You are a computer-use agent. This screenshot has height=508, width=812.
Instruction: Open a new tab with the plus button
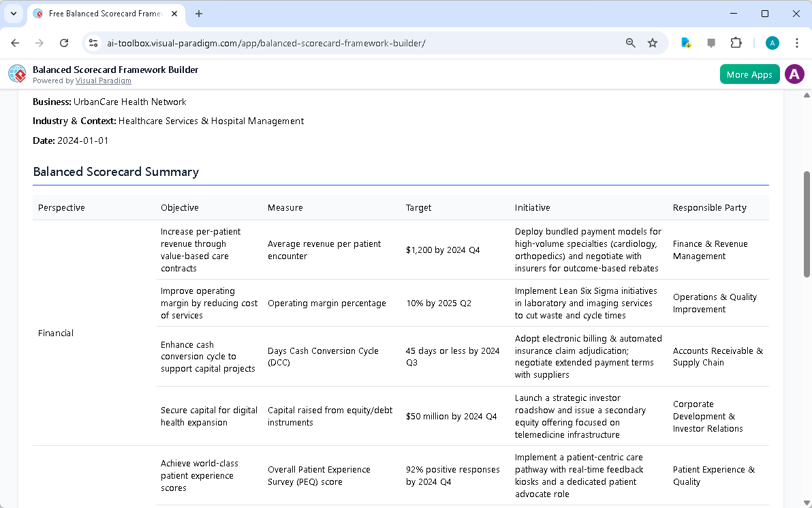coord(198,14)
